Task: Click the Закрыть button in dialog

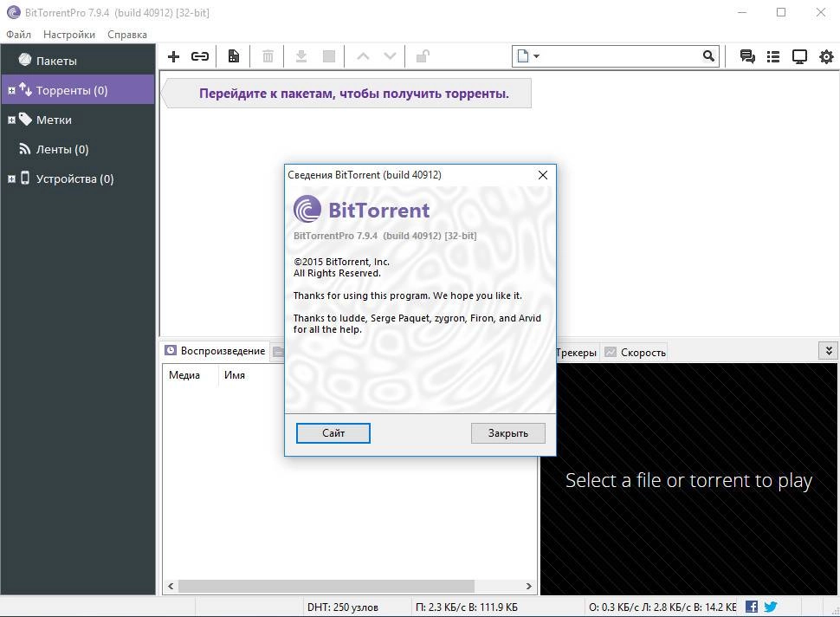Action: click(507, 433)
